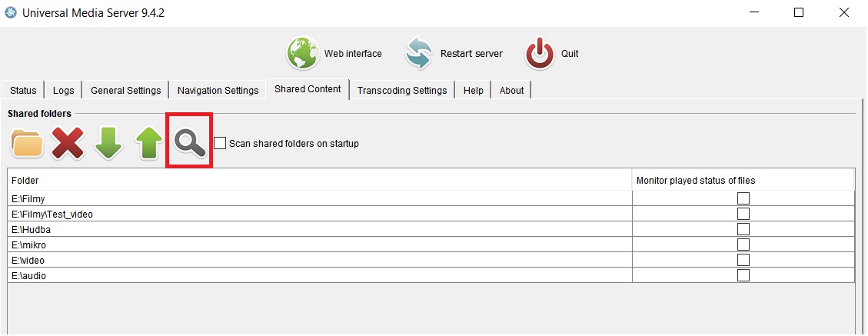Open the Logs tab
868x336 pixels.
click(x=64, y=90)
